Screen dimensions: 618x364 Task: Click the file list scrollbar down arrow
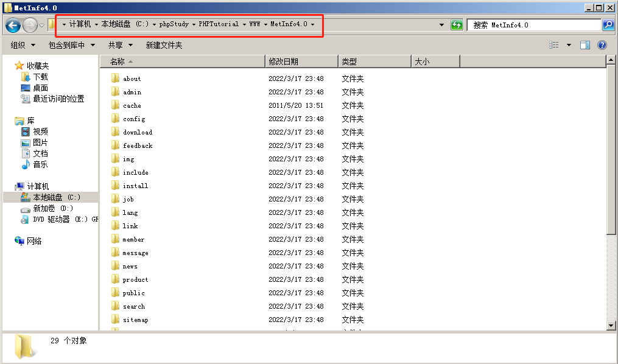pos(611,326)
